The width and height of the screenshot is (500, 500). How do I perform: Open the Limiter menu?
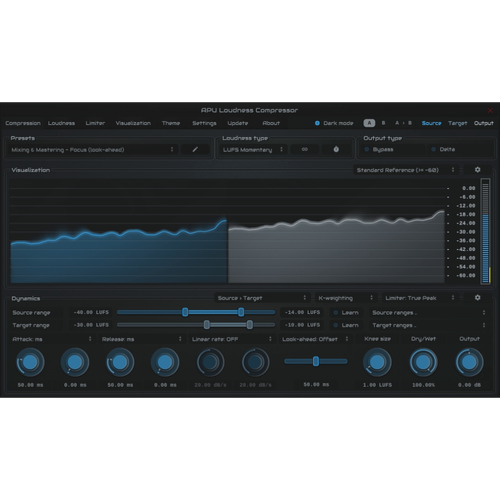pyautogui.click(x=95, y=123)
